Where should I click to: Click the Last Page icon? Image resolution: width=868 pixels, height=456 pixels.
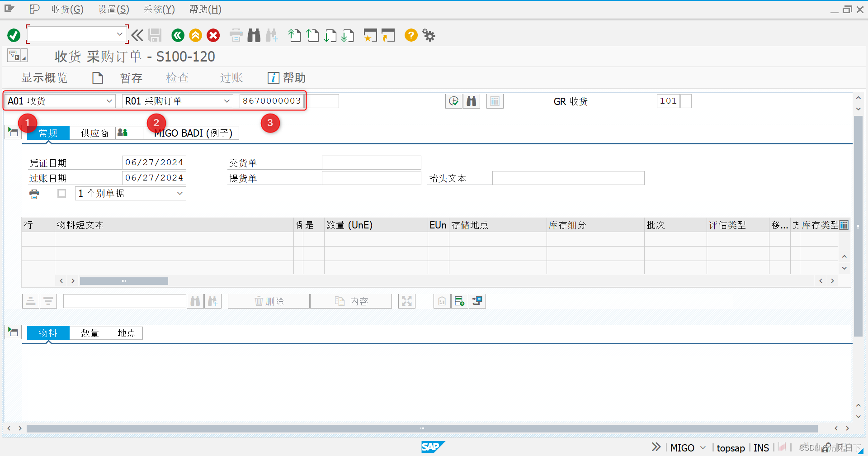click(348, 35)
